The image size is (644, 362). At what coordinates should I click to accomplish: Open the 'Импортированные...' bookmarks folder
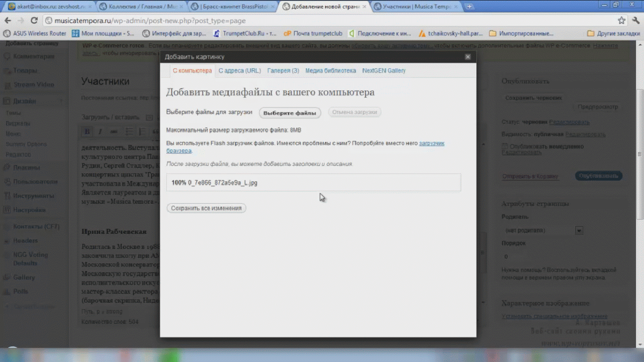pyautogui.click(x=522, y=34)
